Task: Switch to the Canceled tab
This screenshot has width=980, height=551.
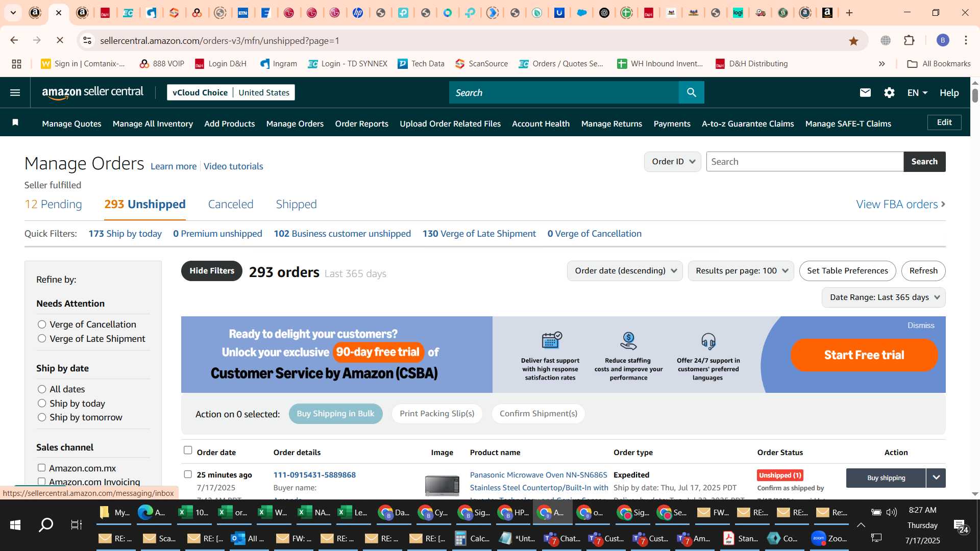Action: (231, 204)
